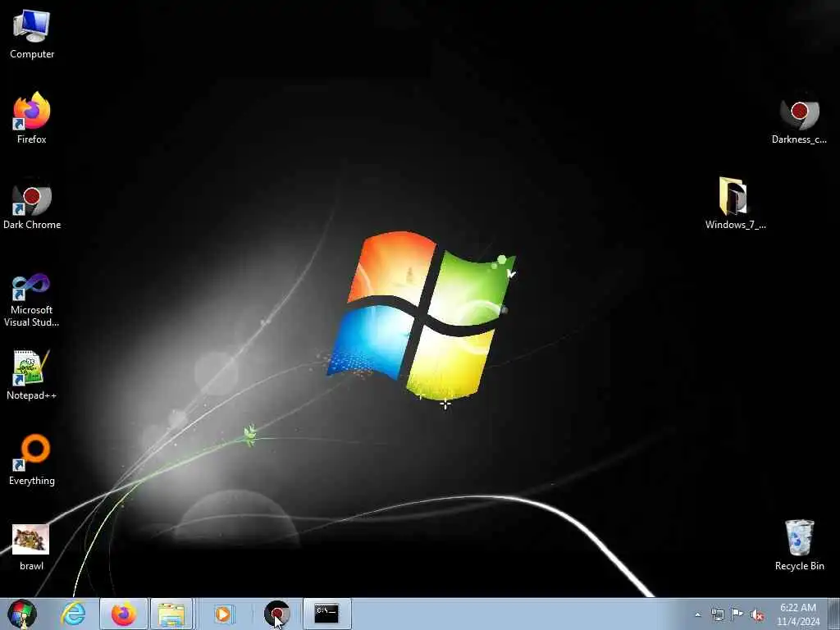Screen dimensions: 840x630
Task: Select the Computer desktop icon
Action: (32, 34)
